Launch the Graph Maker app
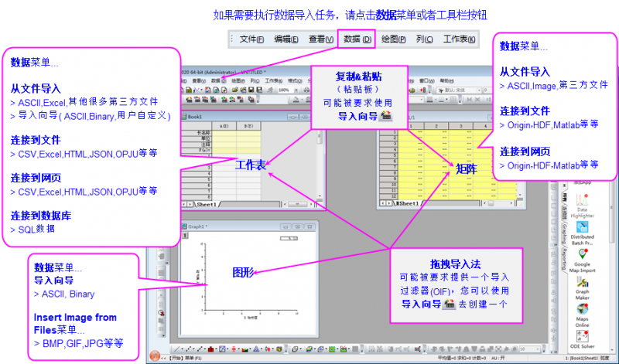619x364 pixels. point(582,288)
